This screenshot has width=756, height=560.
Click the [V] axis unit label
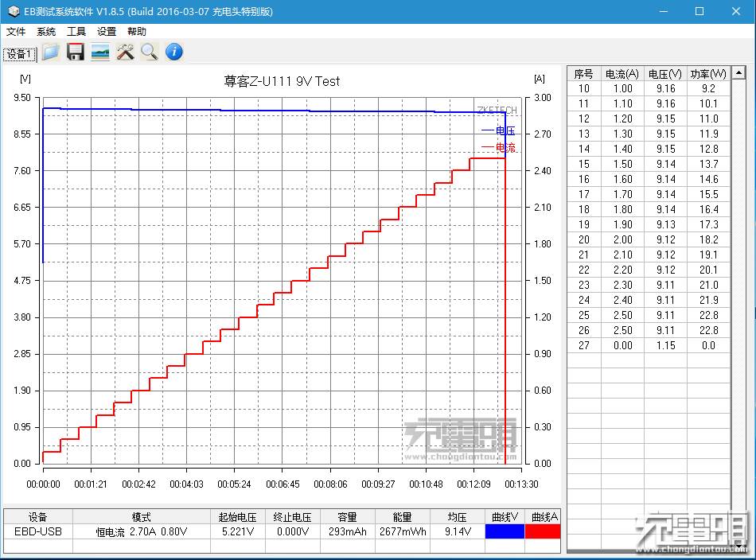tap(25, 79)
